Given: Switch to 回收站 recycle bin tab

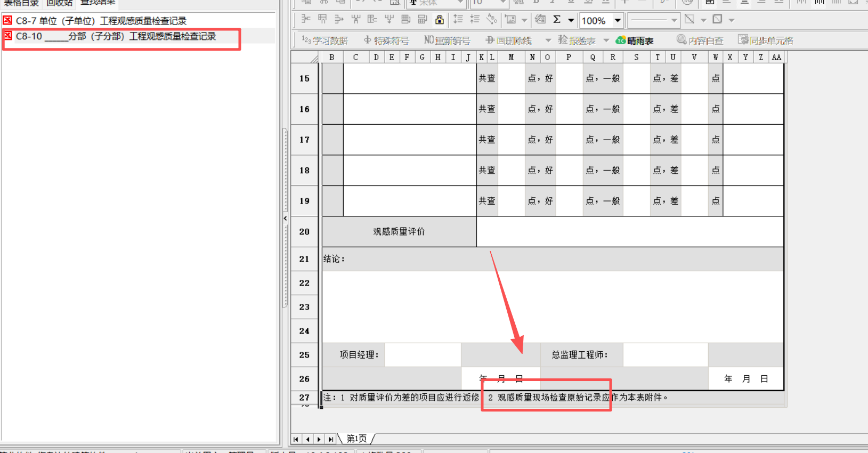Looking at the screenshot, I should [x=59, y=3].
